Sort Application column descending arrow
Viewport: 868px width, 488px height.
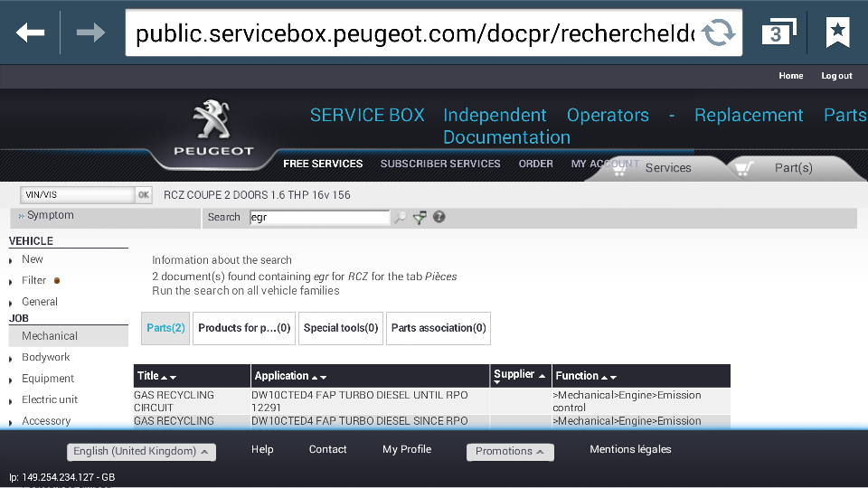point(324,378)
